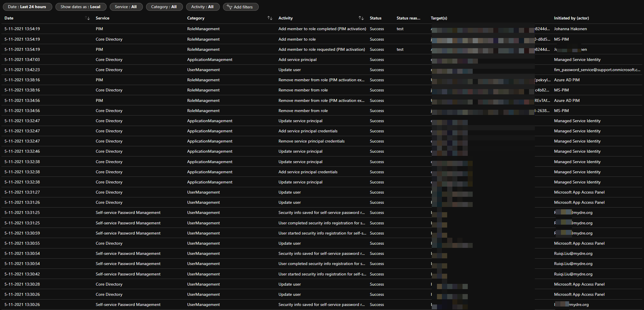Select the Target(s) column header
This screenshot has width=644, height=310.
(x=439, y=18)
